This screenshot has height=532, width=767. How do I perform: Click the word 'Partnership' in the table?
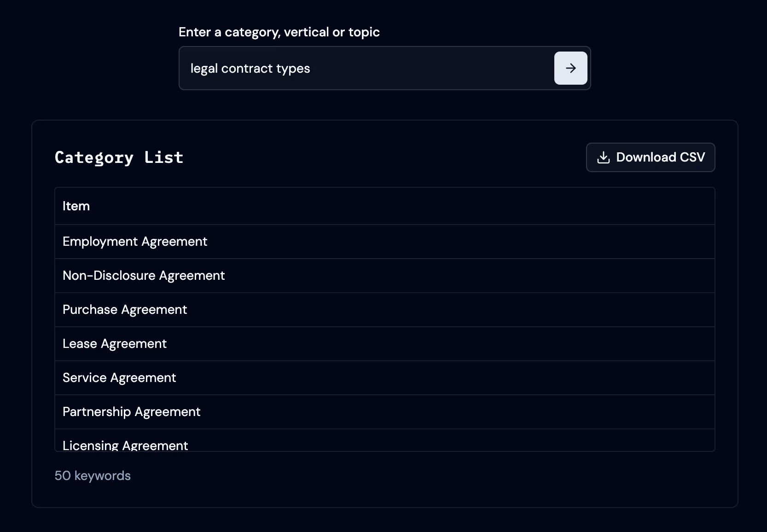(97, 412)
